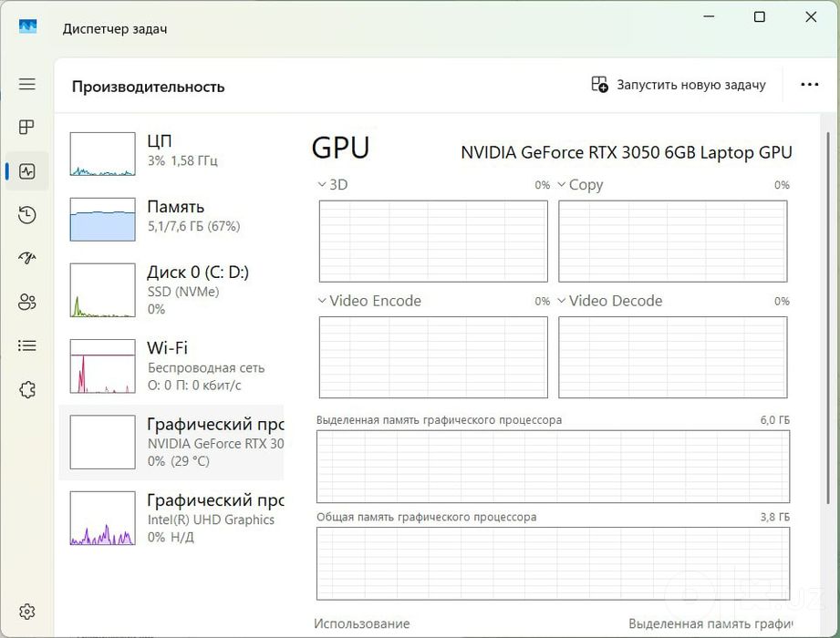This screenshot has width=840, height=638.
Task: Click the shared GPU memory graph
Action: [x=553, y=563]
